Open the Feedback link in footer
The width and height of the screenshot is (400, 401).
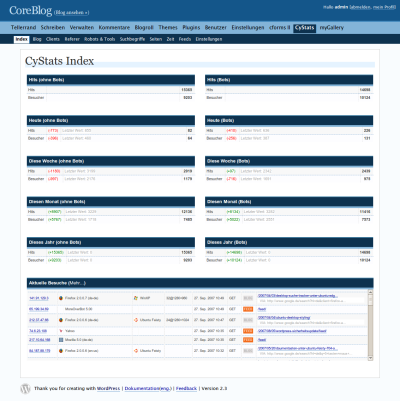186,388
